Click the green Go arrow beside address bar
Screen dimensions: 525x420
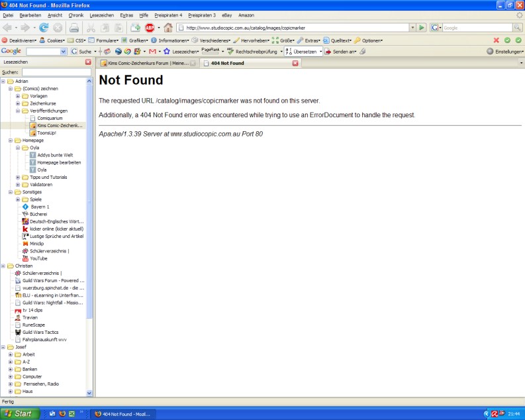pyautogui.click(x=421, y=28)
